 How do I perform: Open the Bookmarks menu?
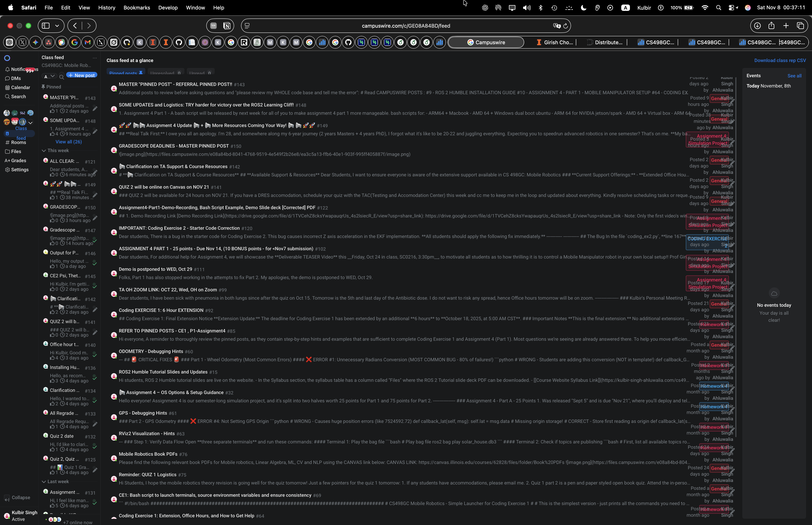(137, 8)
